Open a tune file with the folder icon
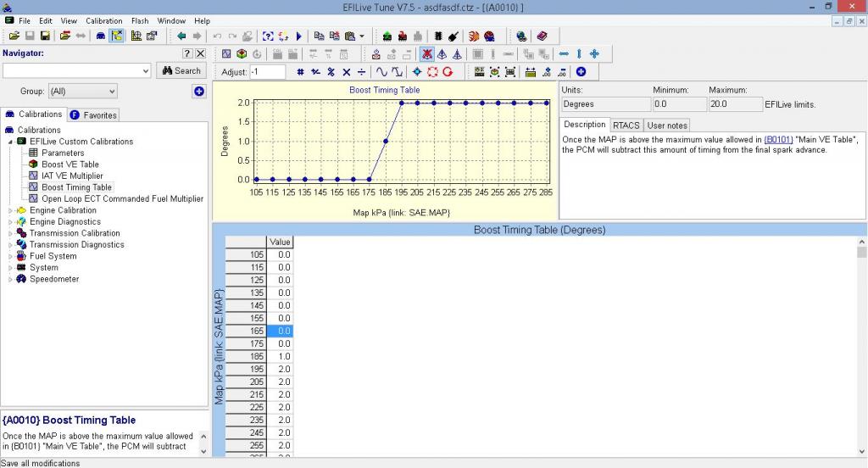This screenshot has width=868, height=468. coord(14,36)
